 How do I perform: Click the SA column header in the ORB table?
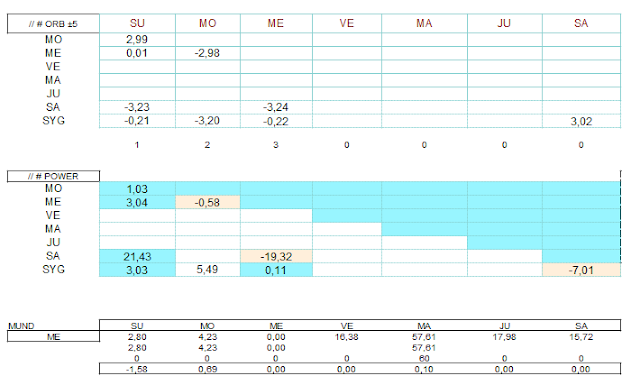coord(581,23)
